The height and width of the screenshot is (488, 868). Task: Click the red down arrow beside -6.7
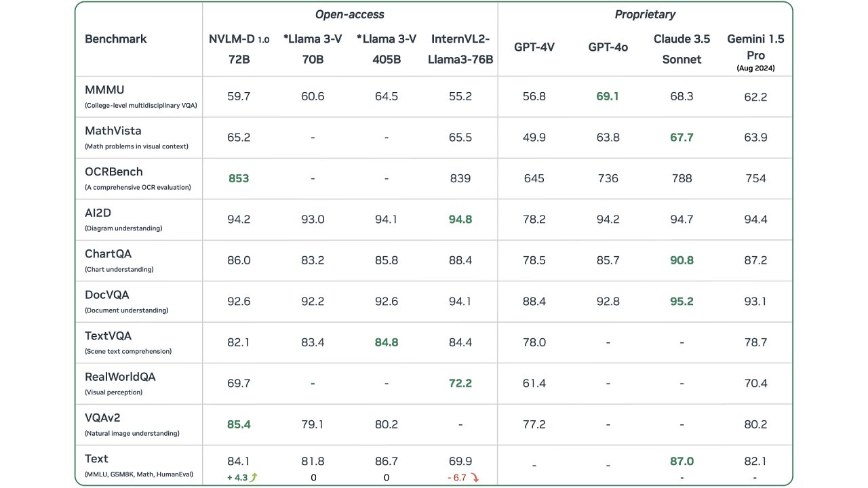(475, 477)
